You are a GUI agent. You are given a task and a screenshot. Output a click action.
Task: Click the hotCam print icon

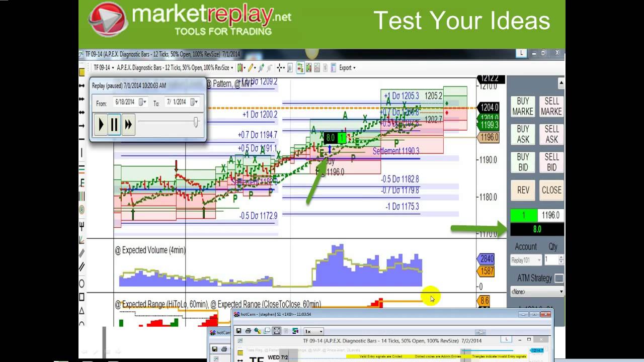pos(248,331)
